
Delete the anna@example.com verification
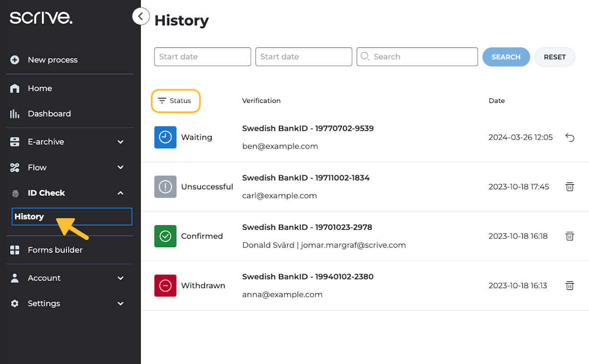pyautogui.click(x=570, y=285)
